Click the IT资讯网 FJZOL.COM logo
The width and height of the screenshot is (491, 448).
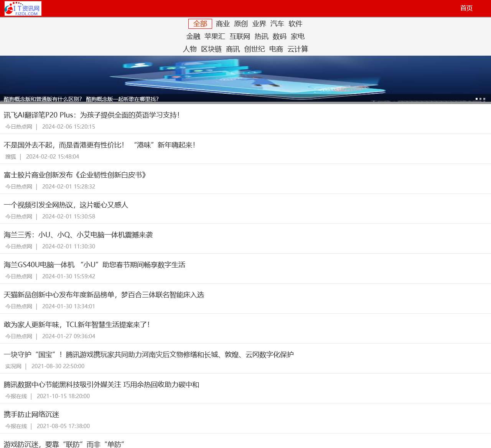coord(23,8)
